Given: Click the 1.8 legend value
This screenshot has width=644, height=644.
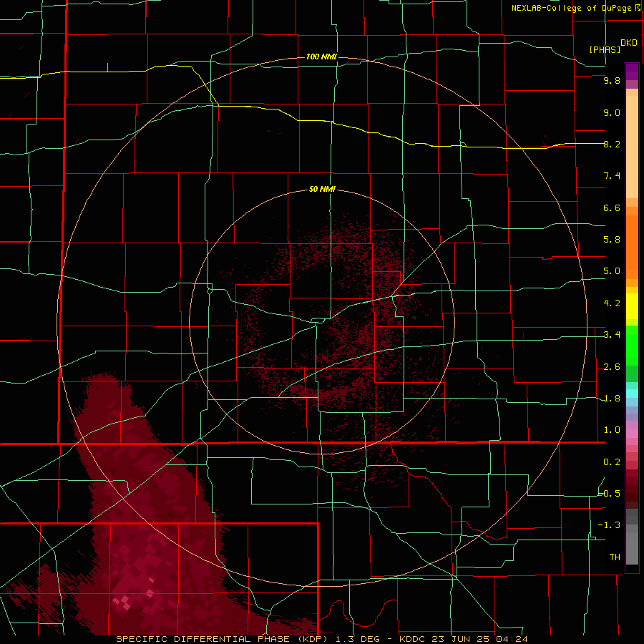Looking at the screenshot, I should 612,399.
